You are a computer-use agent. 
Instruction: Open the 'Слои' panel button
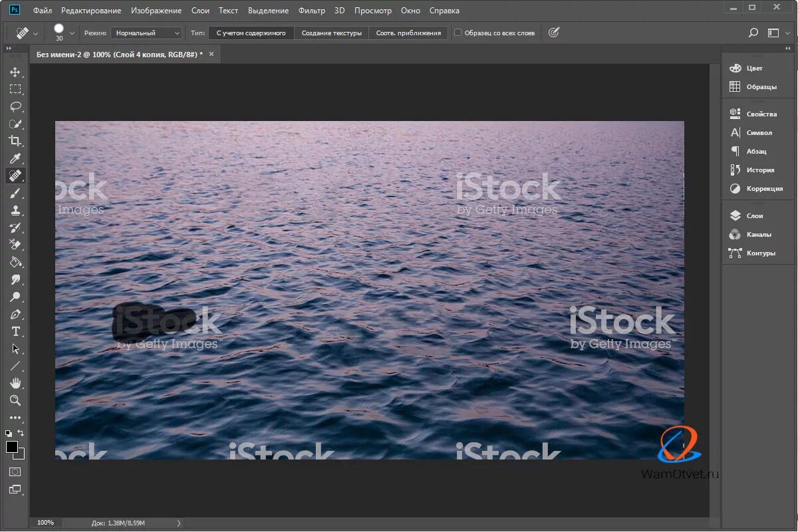pyautogui.click(x=745, y=215)
